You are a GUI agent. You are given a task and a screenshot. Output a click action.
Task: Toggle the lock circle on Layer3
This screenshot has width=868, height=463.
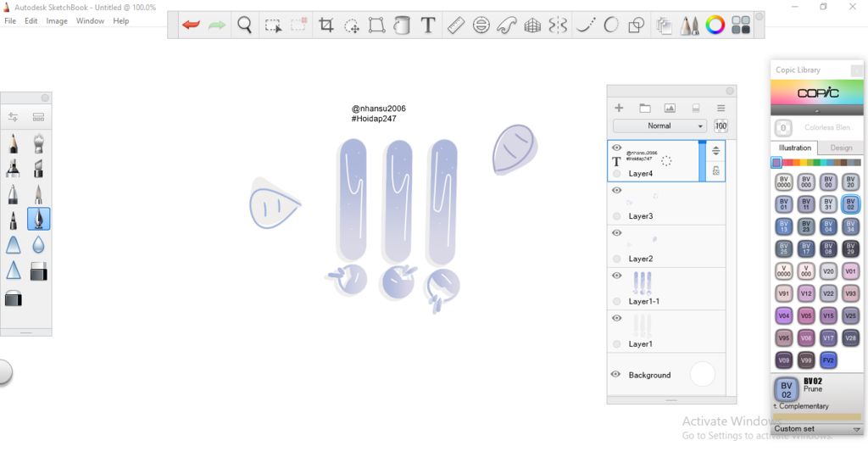[617, 216]
